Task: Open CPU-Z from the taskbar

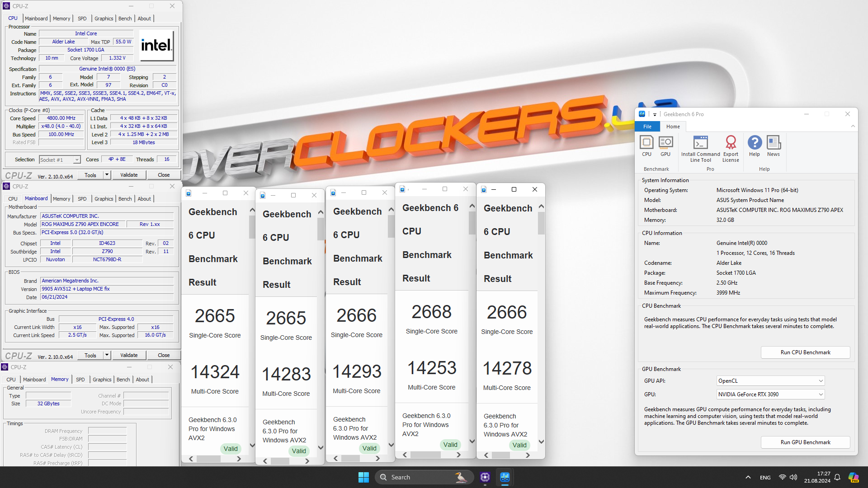Action: point(485,477)
